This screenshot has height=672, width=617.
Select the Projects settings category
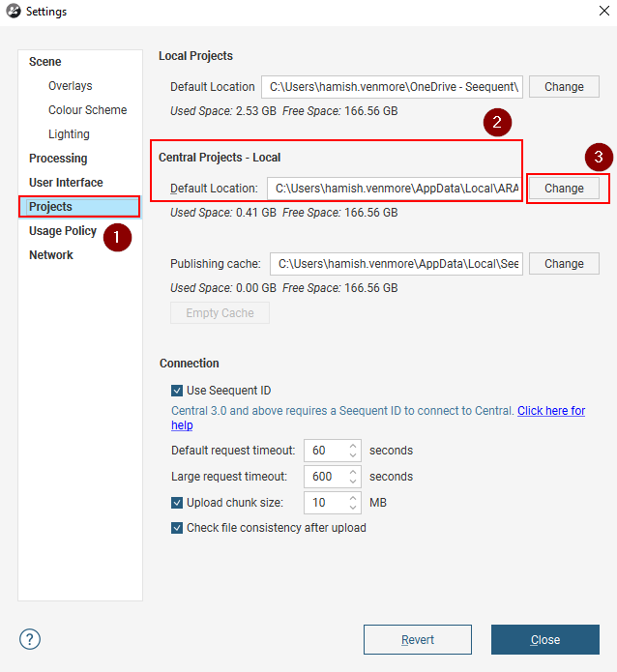point(79,207)
